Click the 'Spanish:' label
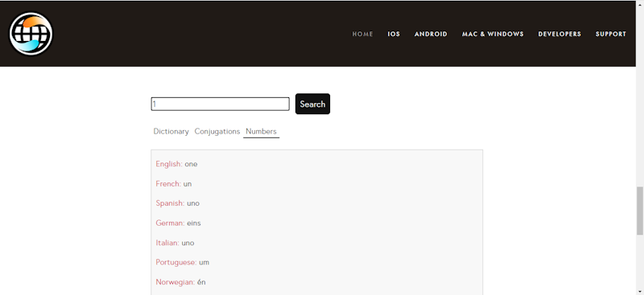644x295 pixels. coord(170,203)
